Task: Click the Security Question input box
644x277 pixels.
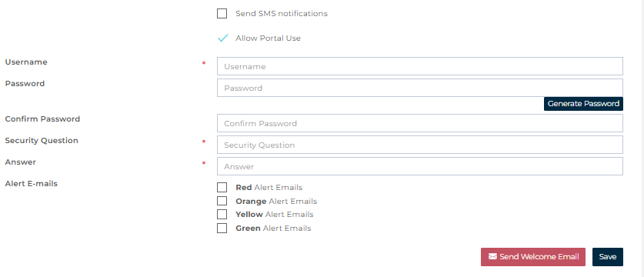Action: 420,145
